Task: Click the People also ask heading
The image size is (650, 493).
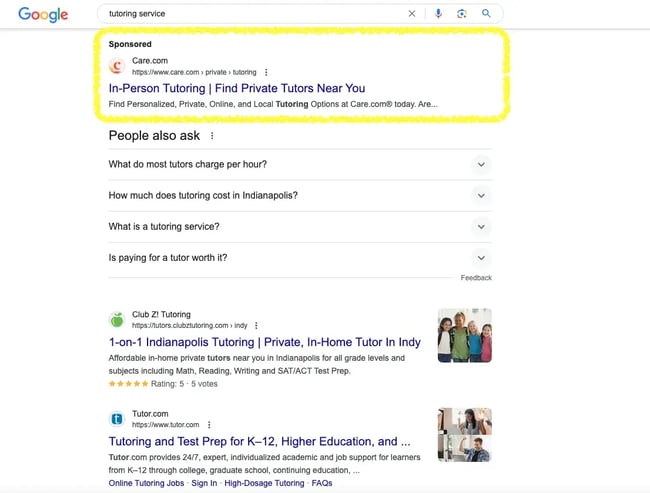Action: pyautogui.click(x=154, y=136)
